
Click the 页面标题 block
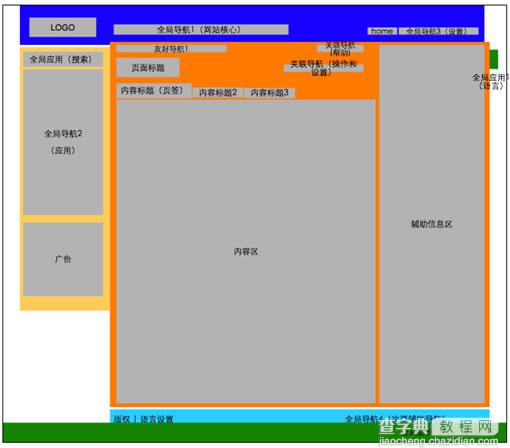pyautogui.click(x=148, y=68)
